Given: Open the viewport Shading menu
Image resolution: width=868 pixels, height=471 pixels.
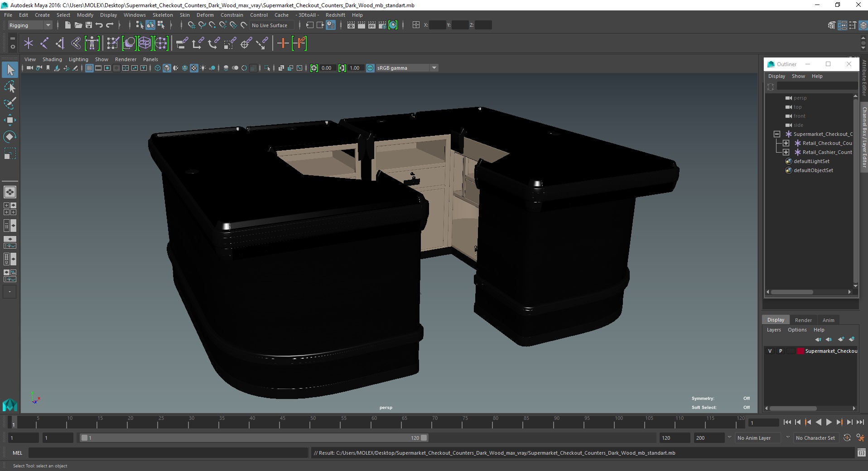Looking at the screenshot, I should point(52,59).
